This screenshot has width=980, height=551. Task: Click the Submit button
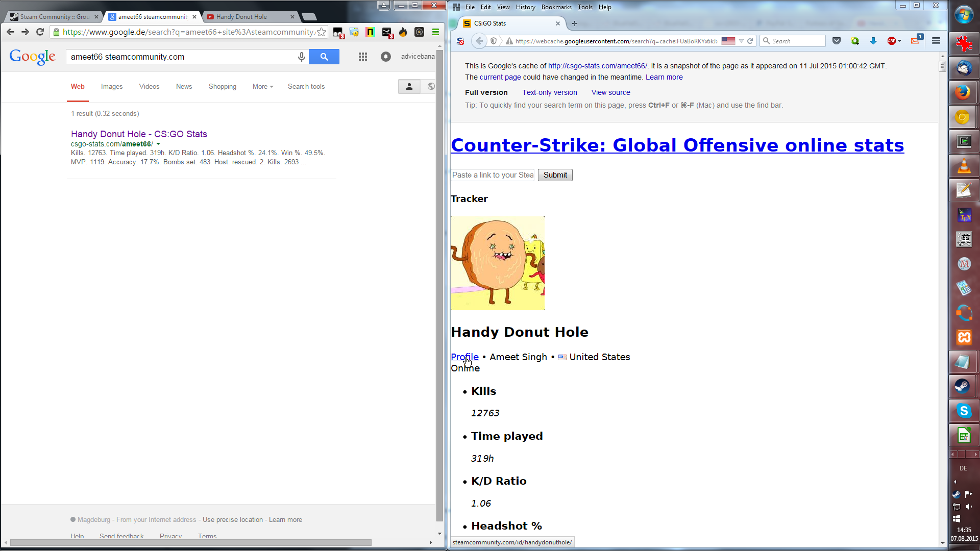point(555,175)
